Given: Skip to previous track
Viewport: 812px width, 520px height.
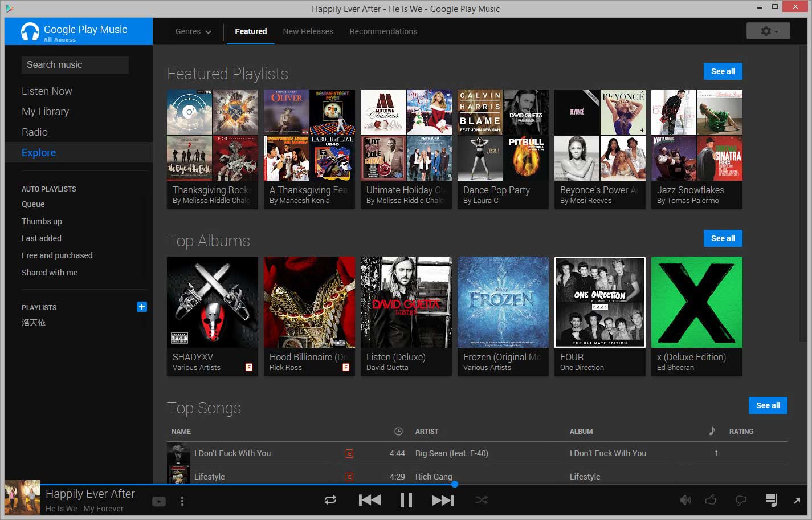Looking at the screenshot, I should pyautogui.click(x=370, y=500).
